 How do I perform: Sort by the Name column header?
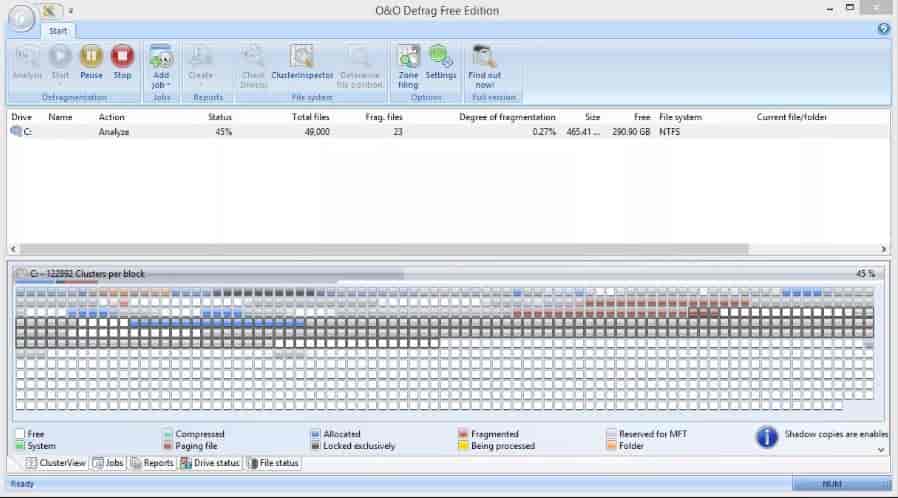pos(60,117)
